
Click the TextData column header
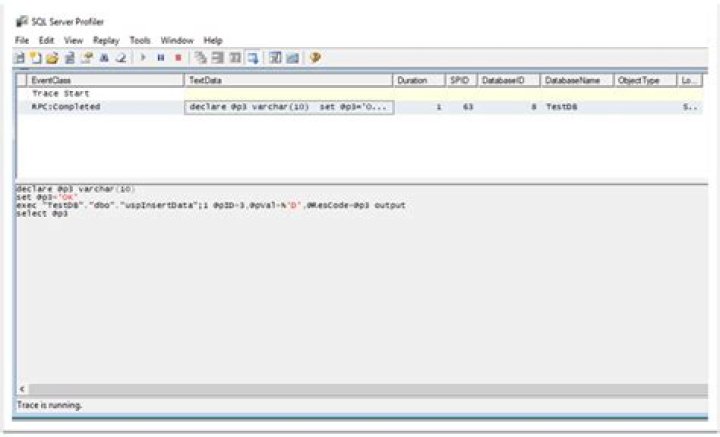pyautogui.click(x=288, y=80)
